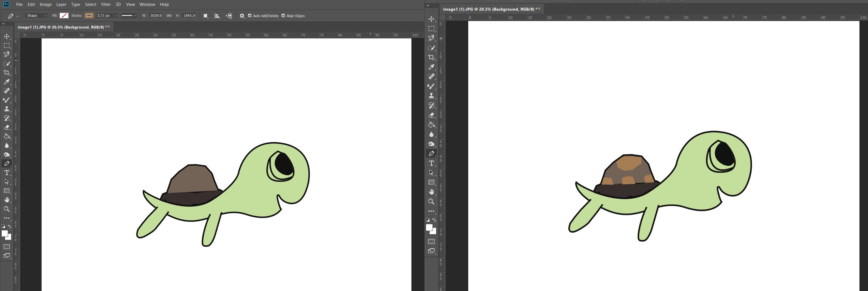Select Rectangular Marquee tool in left window
Image resolution: width=868 pixels, height=291 pixels.
[x=7, y=45]
